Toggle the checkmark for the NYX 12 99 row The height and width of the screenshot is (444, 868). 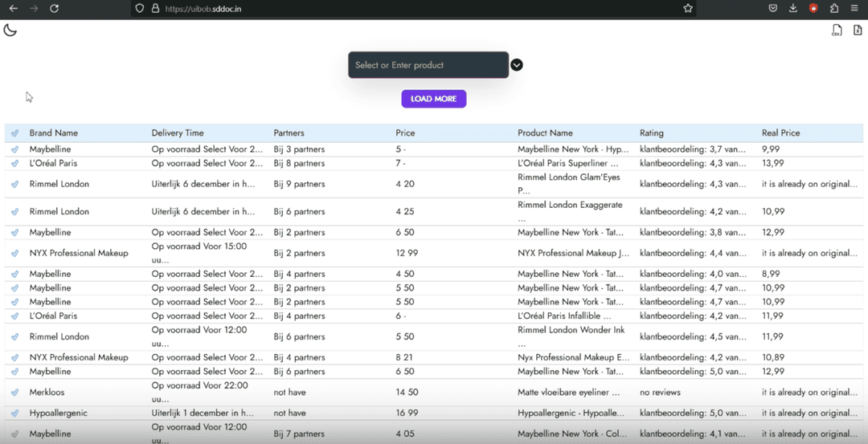click(x=15, y=253)
